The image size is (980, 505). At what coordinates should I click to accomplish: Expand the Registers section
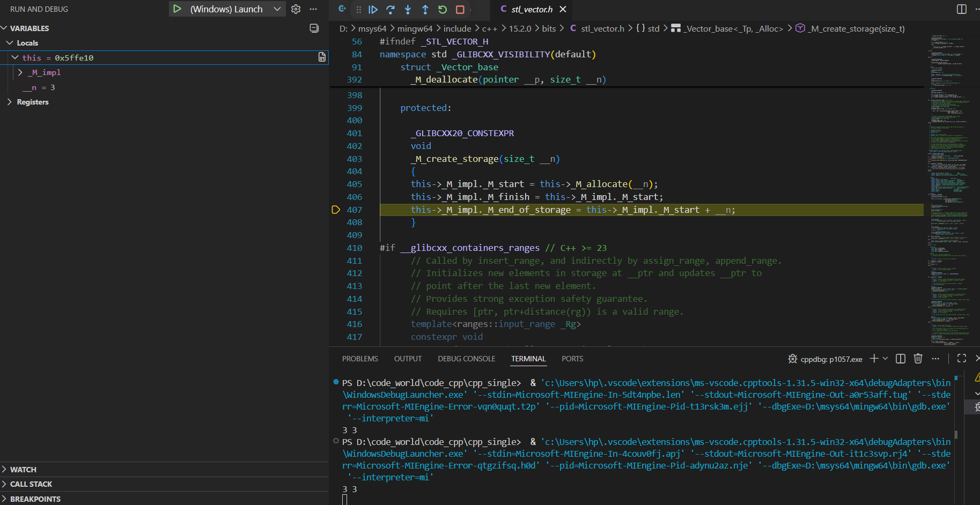10,102
